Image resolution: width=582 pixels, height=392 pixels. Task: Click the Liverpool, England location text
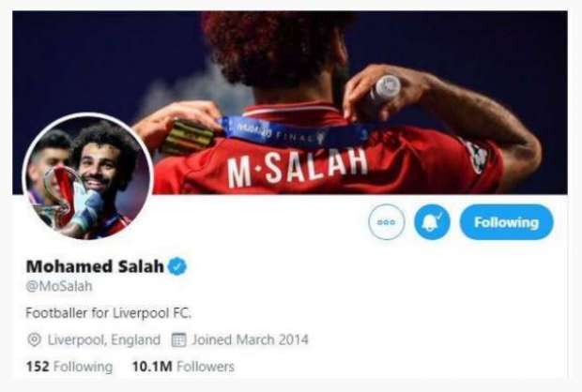coord(104,339)
